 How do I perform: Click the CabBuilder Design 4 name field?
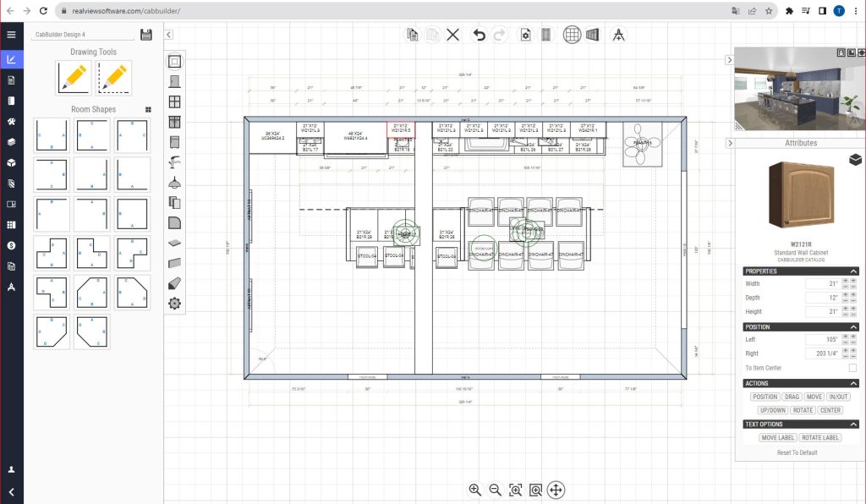pyautogui.click(x=83, y=34)
